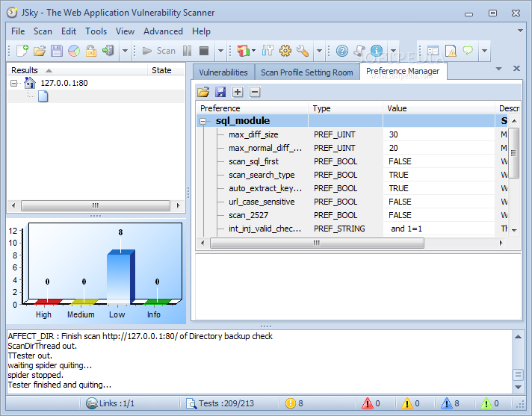Open the blue info about icon

377,51
